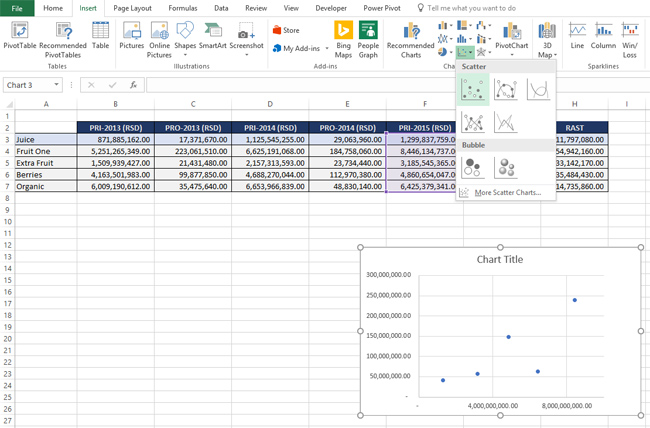This screenshot has width=650, height=428.
Task: Open the Shapes dropdown gallery
Action: click(x=185, y=54)
